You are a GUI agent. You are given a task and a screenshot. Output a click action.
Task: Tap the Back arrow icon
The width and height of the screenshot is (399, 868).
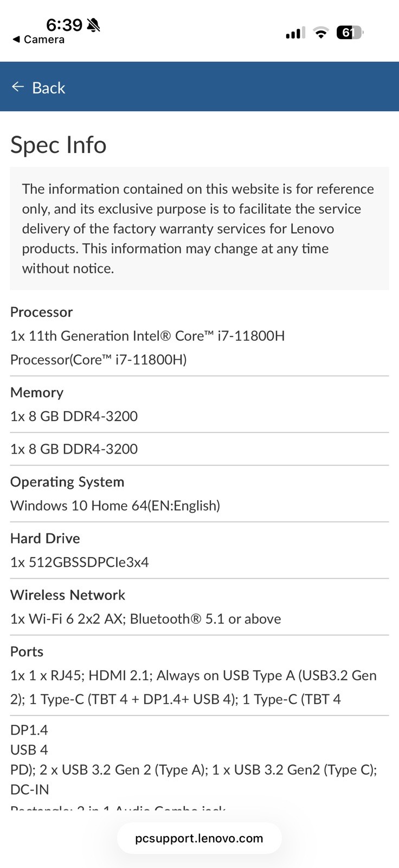point(18,87)
